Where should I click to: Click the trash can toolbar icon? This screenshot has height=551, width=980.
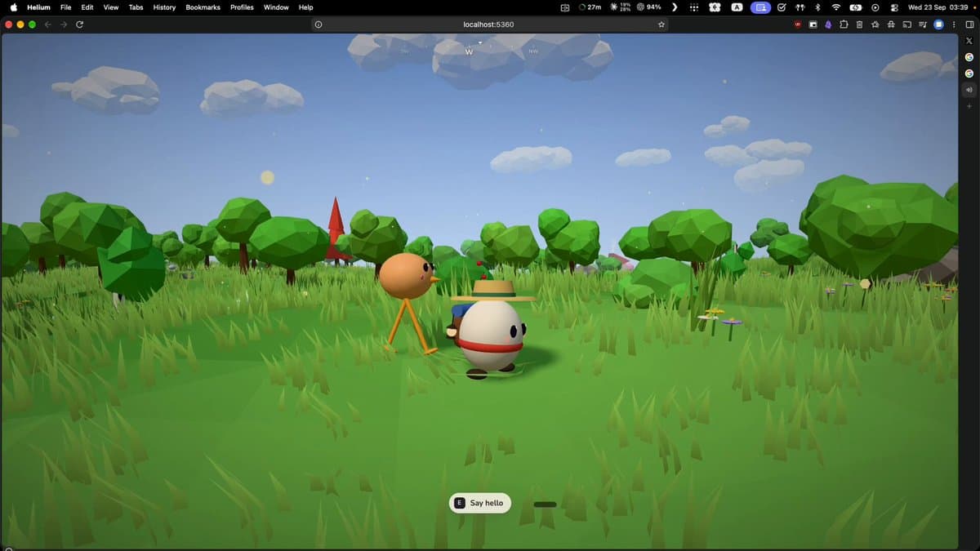click(x=859, y=24)
